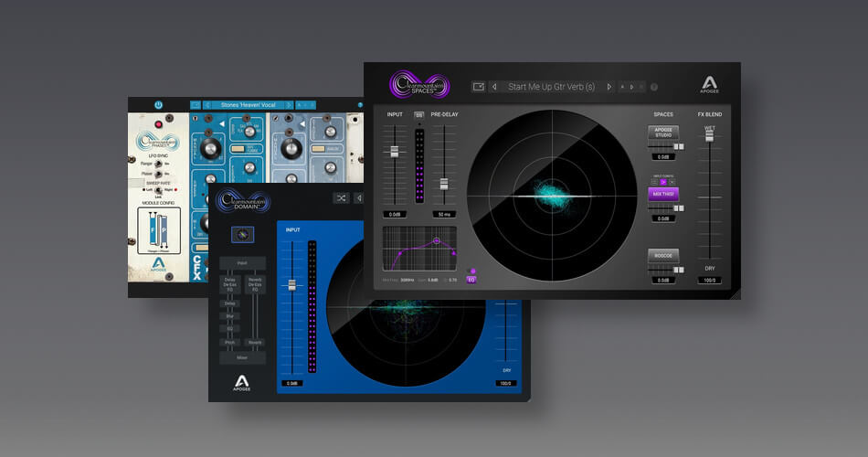Screen dimensions: 868x457
Task: Select the Delay De-Ess EQ block in Domain
Action: (229, 285)
